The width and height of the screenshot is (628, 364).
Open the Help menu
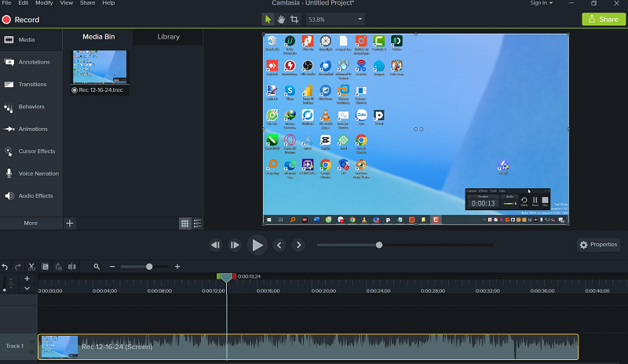(108, 3)
